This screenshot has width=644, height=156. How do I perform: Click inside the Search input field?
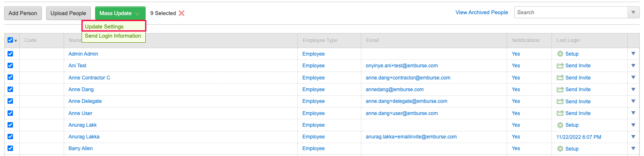point(572,13)
